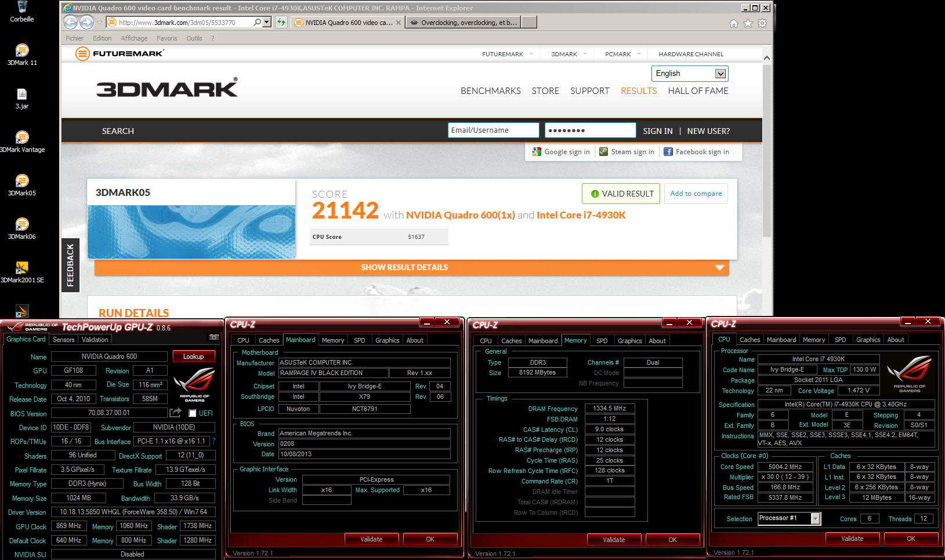Open the HALL OF FAME link
Screen dimensions: 945x560
pyautogui.click(x=698, y=91)
